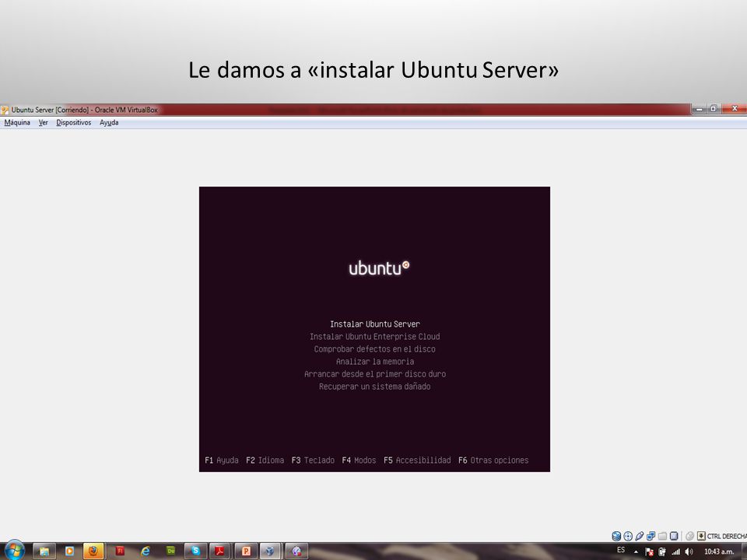This screenshot has height=560, width=747.
Task: Select Recuperar un sistema dañado
Action: (375, 387)
